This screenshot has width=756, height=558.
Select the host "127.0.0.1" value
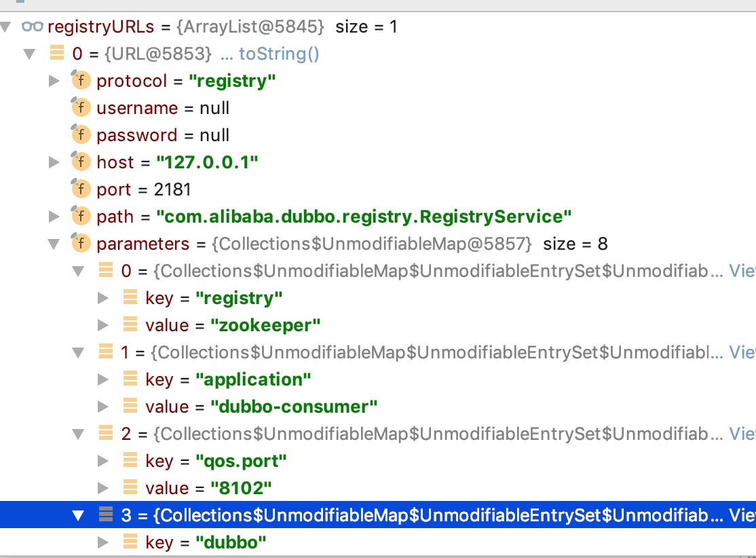click(207, 162)
